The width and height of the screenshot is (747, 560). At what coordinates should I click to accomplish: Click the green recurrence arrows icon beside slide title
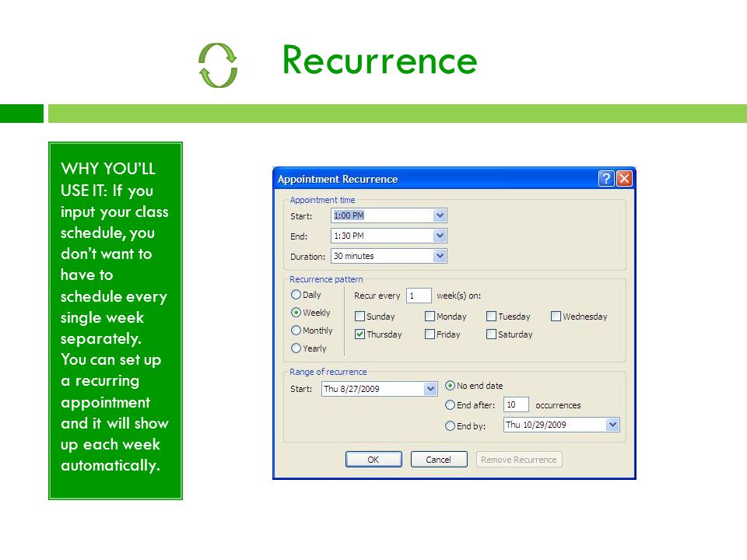click(218, 65)
